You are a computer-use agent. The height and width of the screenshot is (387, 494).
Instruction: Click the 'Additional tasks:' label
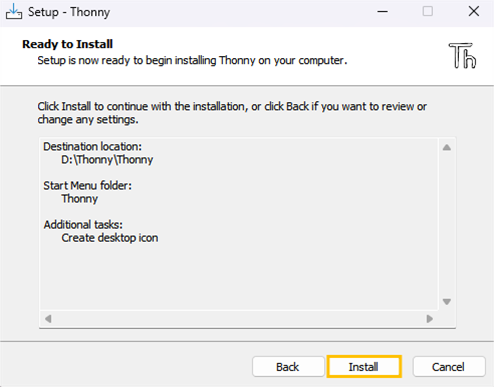[83, 225]
